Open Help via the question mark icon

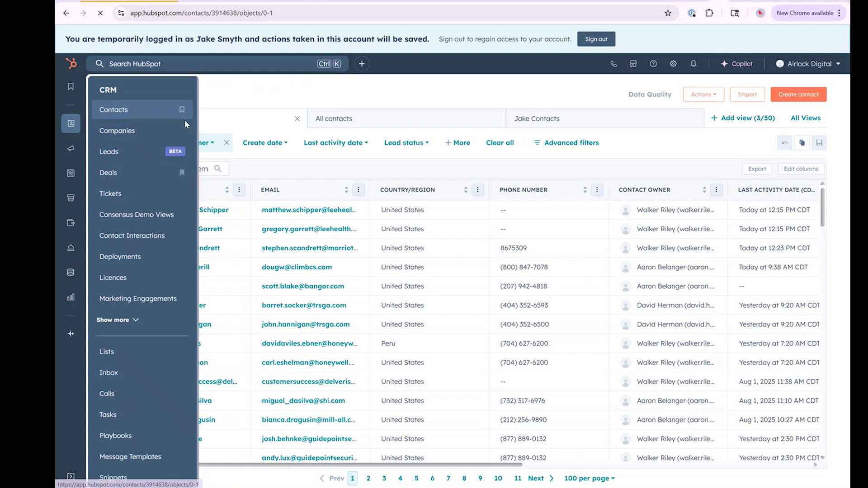tap(653, 64)
